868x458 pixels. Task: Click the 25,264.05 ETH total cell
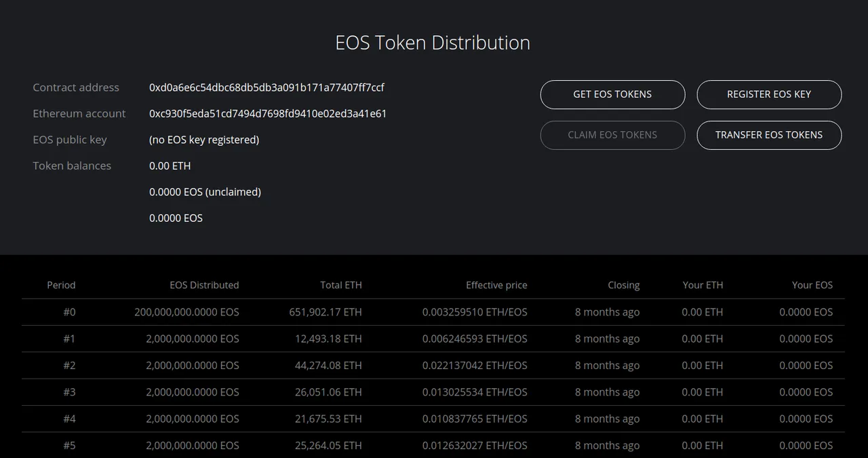[328, 446]
